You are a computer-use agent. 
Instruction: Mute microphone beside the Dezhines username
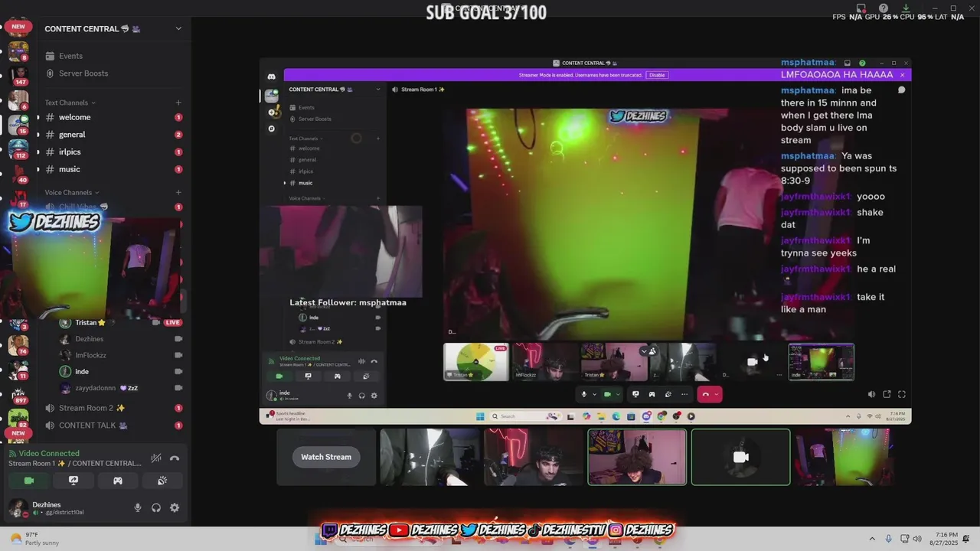(x=138, y=507)
